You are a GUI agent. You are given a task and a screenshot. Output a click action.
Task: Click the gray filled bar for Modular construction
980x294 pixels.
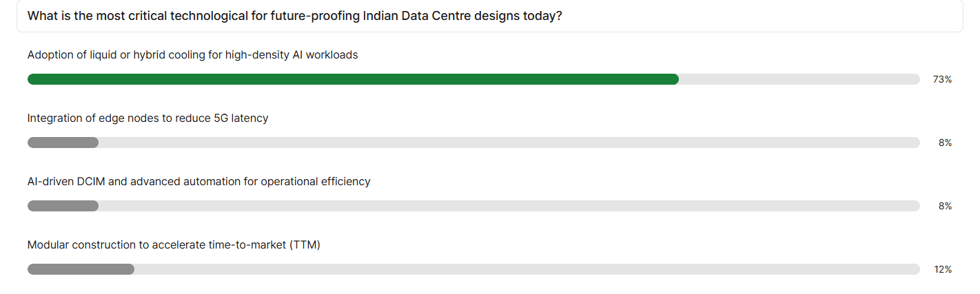tap(81, 269)
